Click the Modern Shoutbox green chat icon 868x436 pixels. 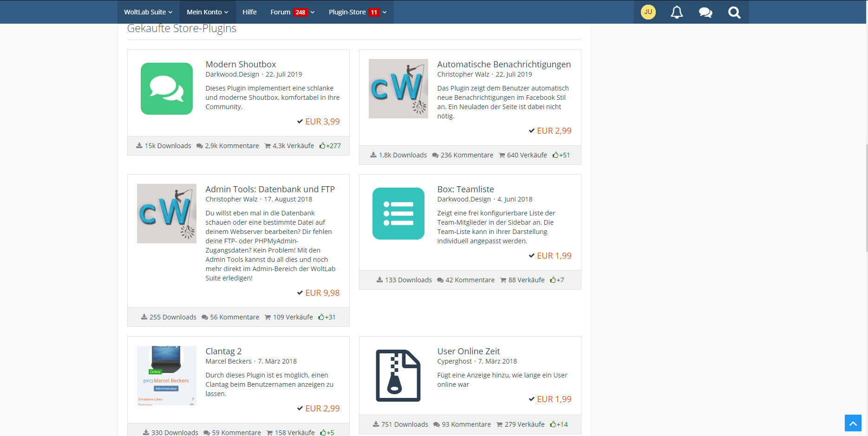167,89
